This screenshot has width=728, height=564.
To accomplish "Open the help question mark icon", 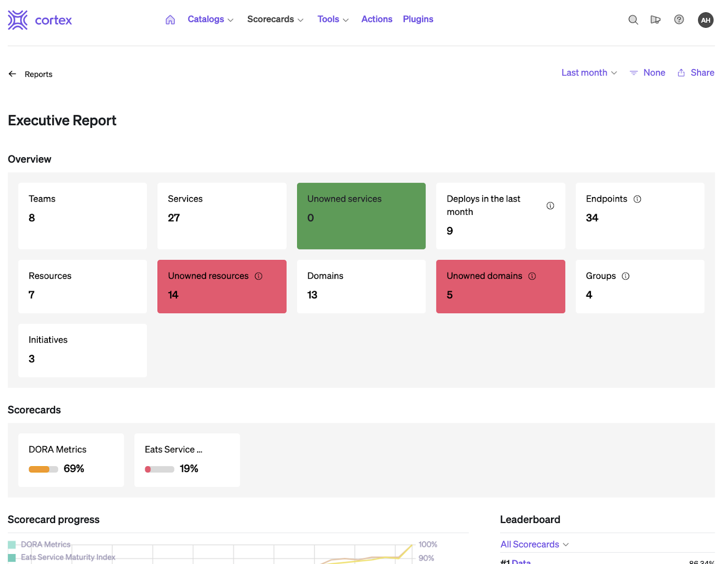I will pyautogui.click(x=679, y=20).
